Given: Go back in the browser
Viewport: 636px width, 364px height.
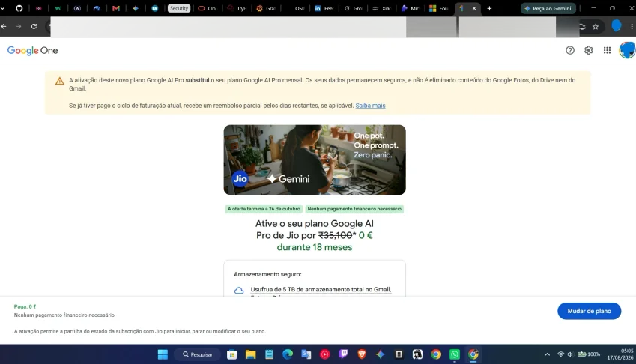Looking at the screenshot, I should pos(4,26).
